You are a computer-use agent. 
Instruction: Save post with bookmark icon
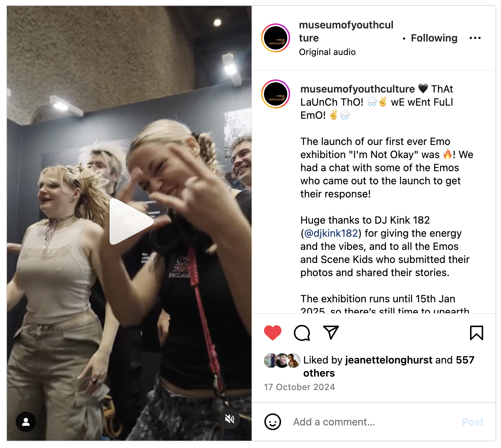pyautogui.click(x=476, y=333)
